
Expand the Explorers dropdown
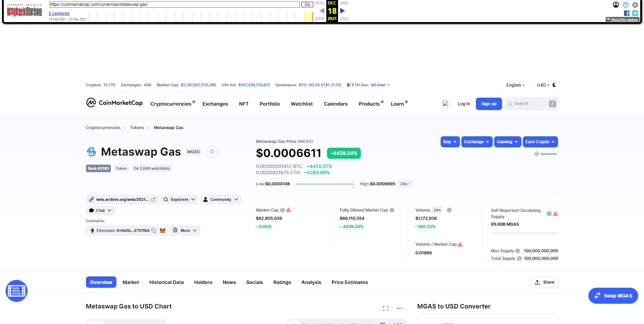[179, 199]
